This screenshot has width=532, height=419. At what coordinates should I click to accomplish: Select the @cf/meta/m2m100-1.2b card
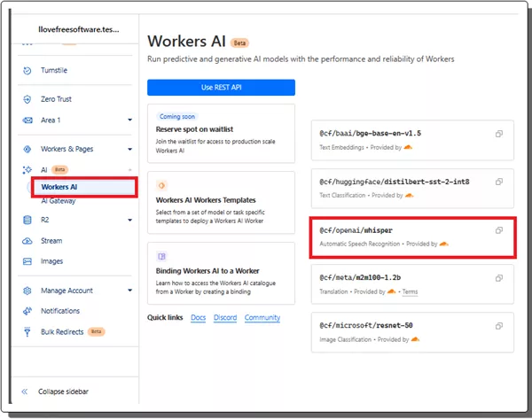[412, 284]
